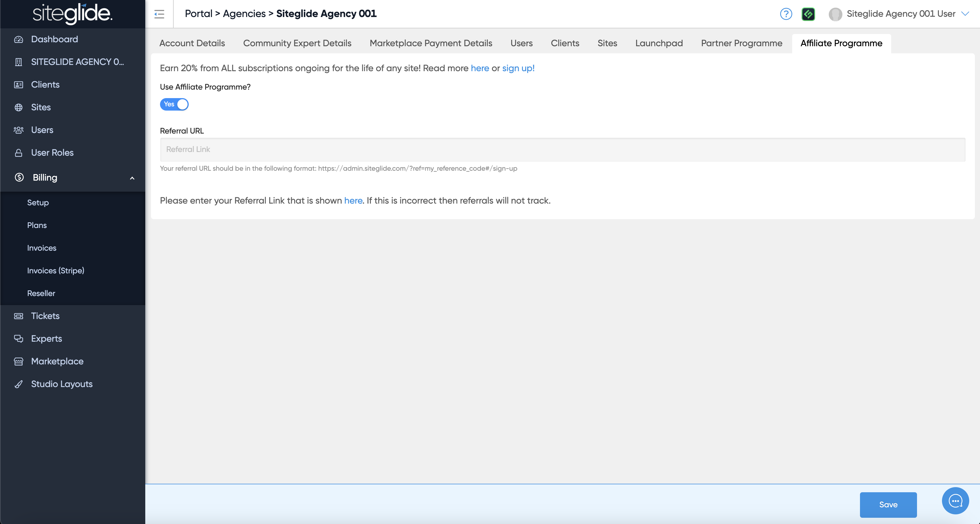Click the Marketplace storefront icon
The width and height of the screenshot is (980, 524).
pos(18,361)
